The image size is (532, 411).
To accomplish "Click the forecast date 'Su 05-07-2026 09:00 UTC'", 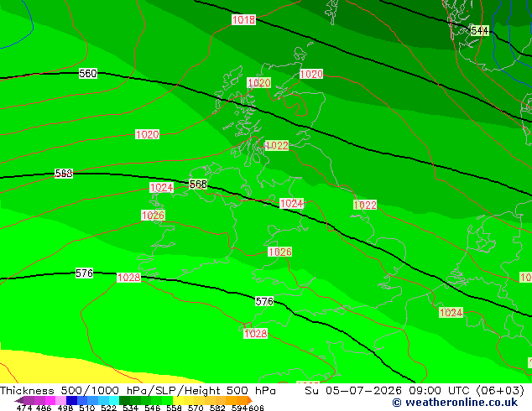I will pyautogui.click(x=387, y=390).
